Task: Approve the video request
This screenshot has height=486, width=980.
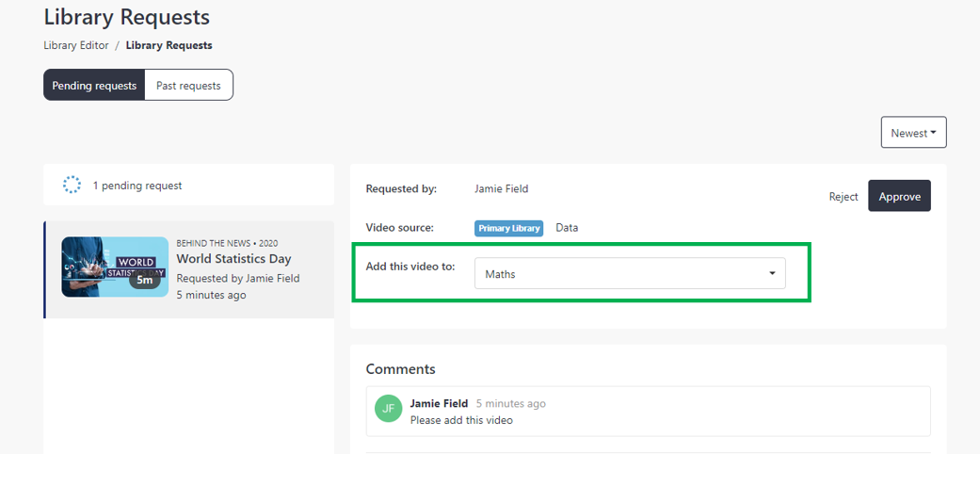Action: pyautogui.click(x=899, y=197)
